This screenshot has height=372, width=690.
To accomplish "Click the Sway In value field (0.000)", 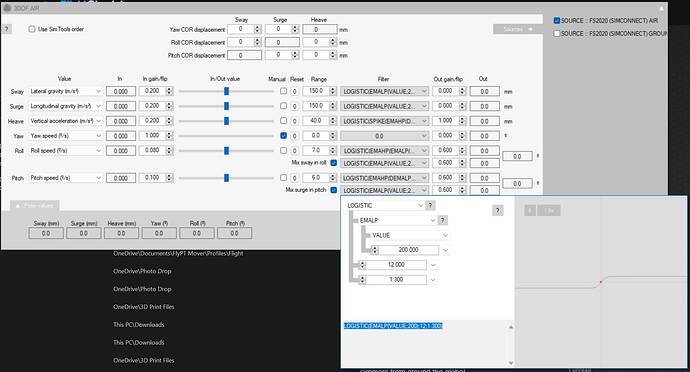I will tap(121, 92).
